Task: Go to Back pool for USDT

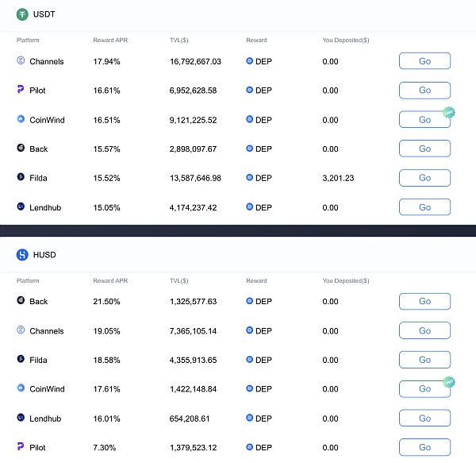Action: (424, 149)
